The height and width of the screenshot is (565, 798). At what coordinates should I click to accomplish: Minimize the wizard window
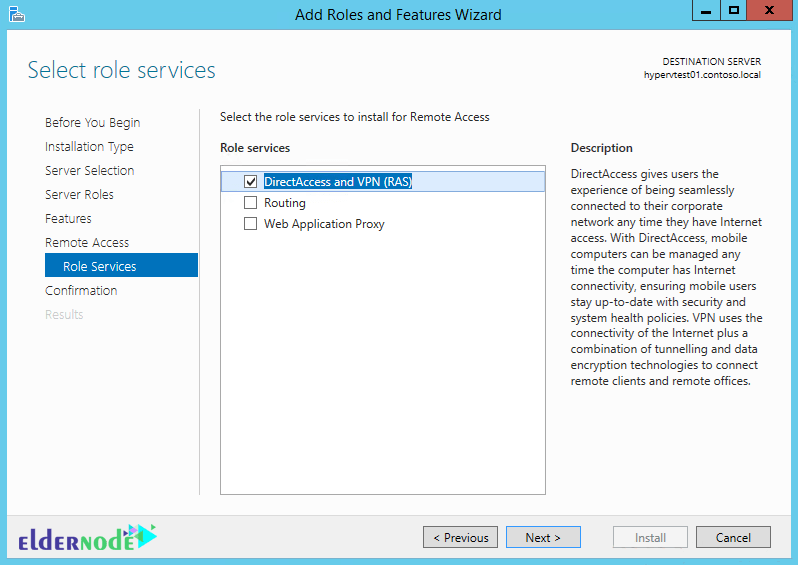[x=706, y=11]
